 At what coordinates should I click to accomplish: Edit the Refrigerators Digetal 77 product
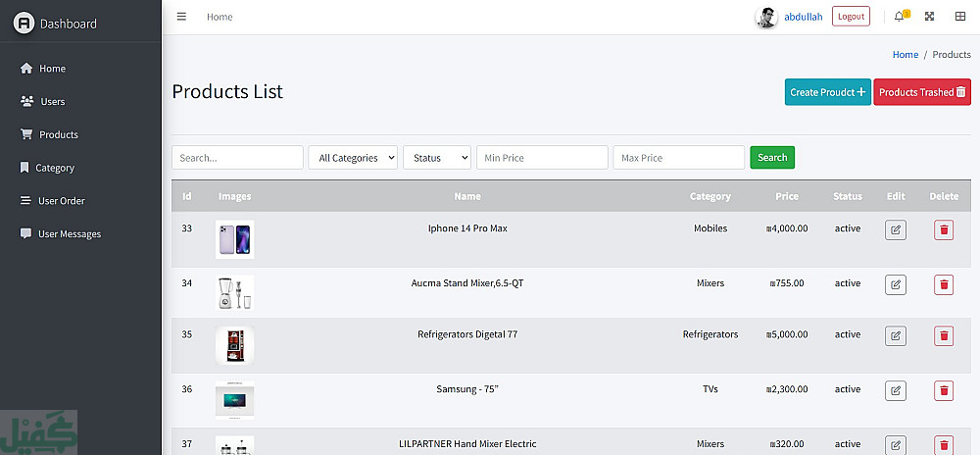coord(895,335)
